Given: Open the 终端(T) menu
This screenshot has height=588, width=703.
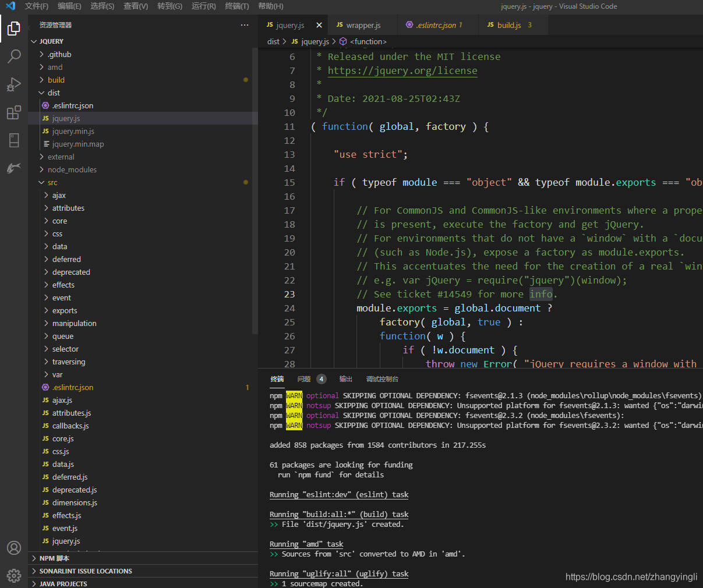Looking at the screenshot, I should pyautogui.click(x=237, y=6).
